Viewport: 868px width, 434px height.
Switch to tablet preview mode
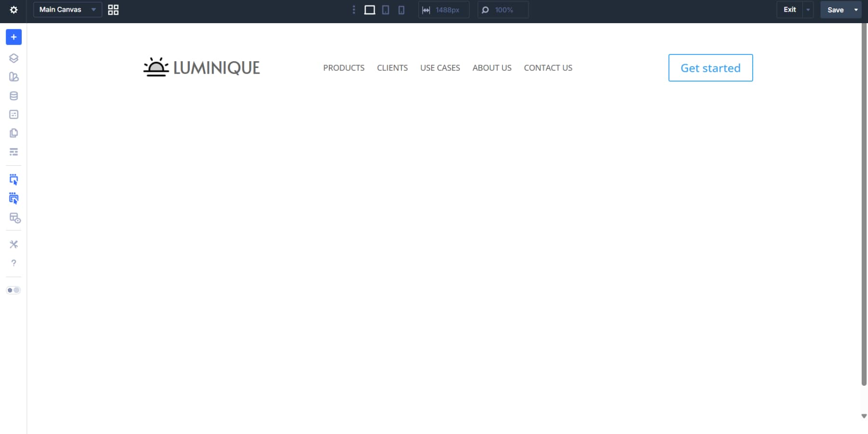click(385, 10)
